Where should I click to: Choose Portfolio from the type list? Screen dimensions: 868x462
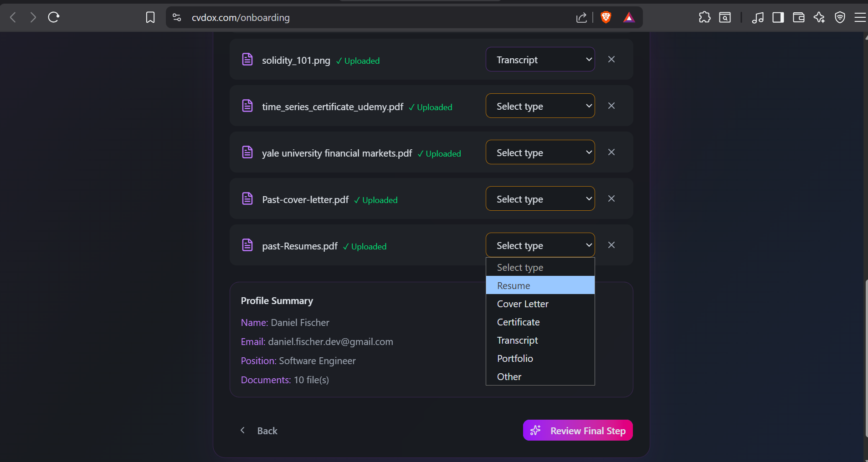coord(540,358)
